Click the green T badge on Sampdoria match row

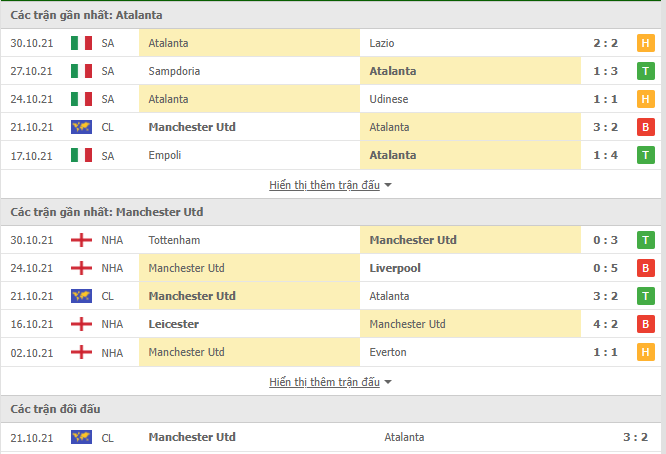pos(645,71)
